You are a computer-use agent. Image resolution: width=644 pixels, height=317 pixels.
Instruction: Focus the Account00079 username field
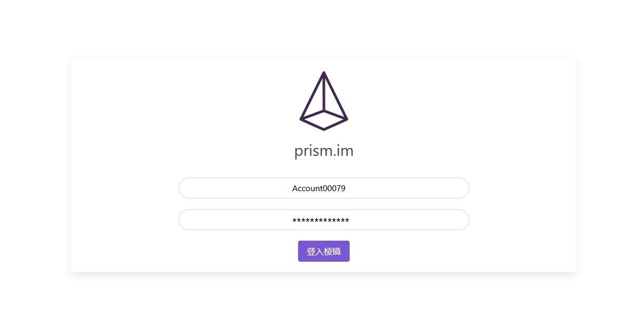[x=324, y=188]
